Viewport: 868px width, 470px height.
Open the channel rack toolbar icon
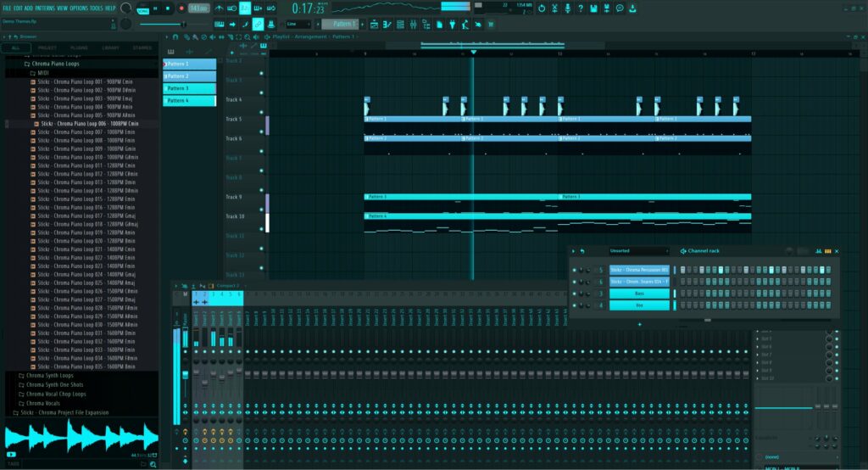coord(400,25)
